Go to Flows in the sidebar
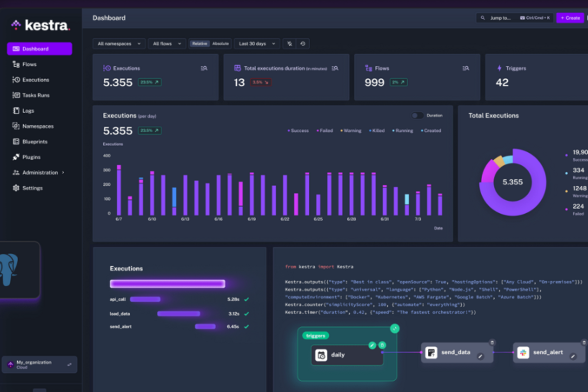Image resolution: width=588 pixels, height=392 pixels. pos(24,64)
